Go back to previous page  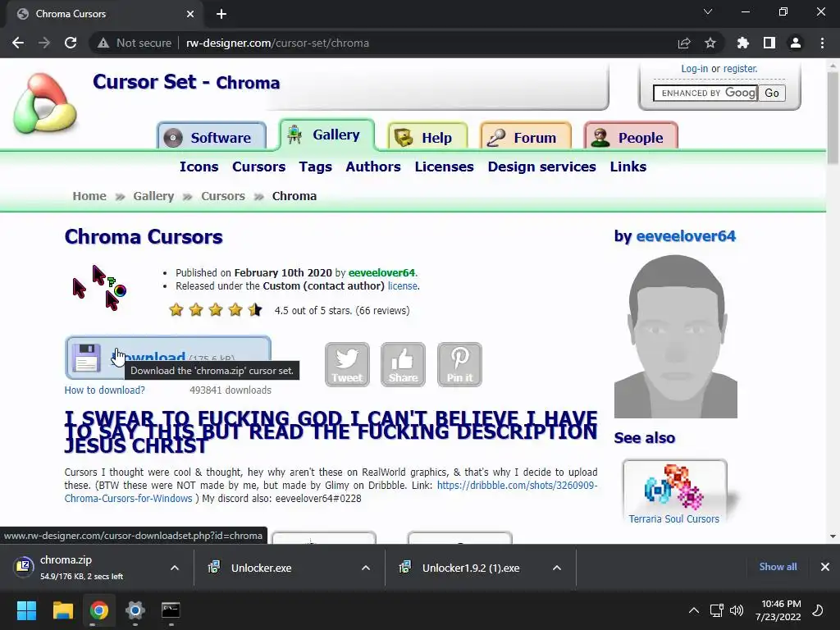point(18,43)
